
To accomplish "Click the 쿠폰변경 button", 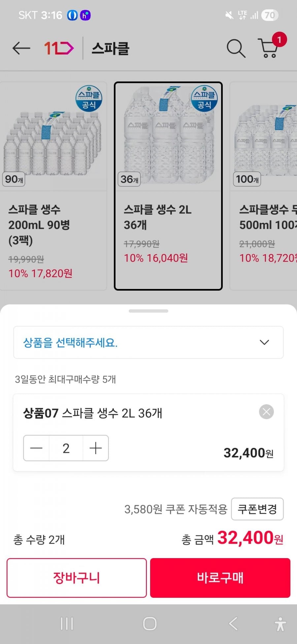I will [257, 509].
